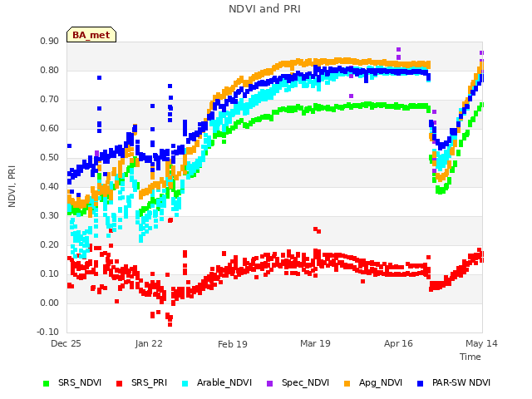Select the PAR-SW NDVI legend label

pos(461,382)
